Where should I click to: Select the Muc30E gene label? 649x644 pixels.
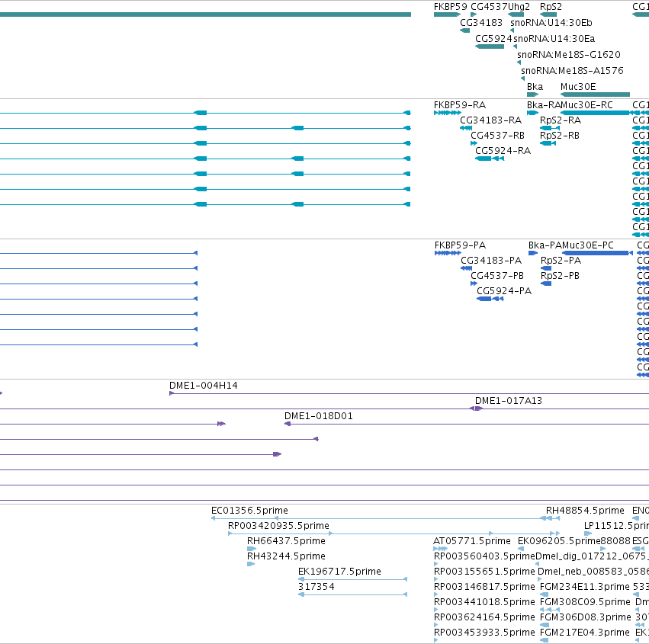coord(578,87)
